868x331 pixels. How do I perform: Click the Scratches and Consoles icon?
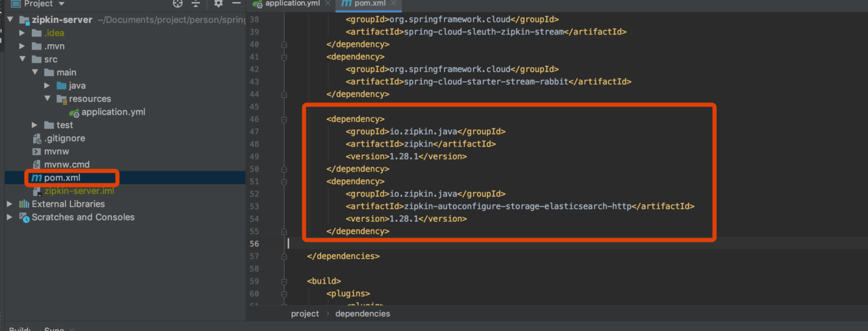(24, 217)
